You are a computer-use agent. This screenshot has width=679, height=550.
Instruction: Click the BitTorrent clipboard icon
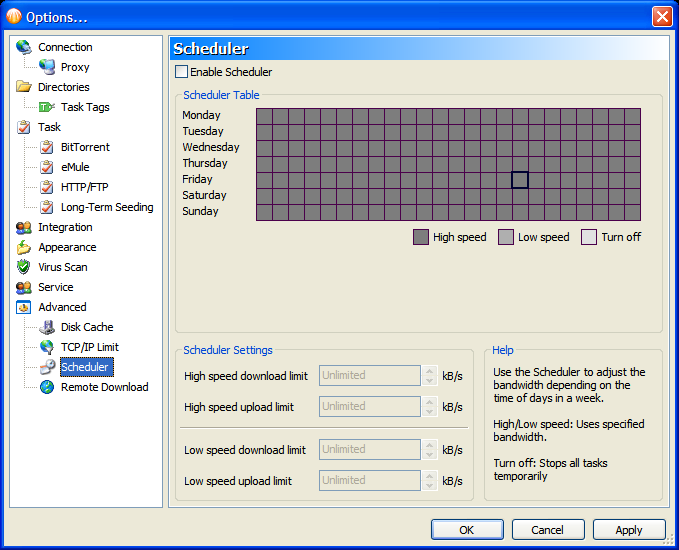coord(47,147)
